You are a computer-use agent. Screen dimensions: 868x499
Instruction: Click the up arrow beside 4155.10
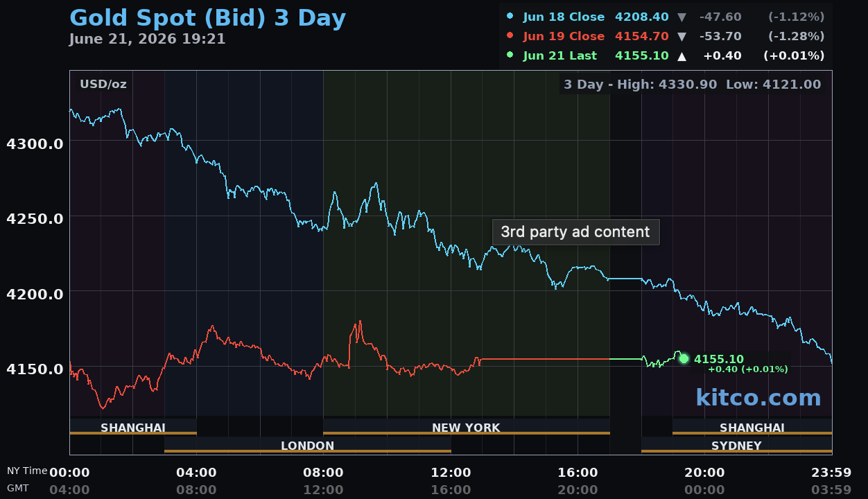[x=682, y=55]
